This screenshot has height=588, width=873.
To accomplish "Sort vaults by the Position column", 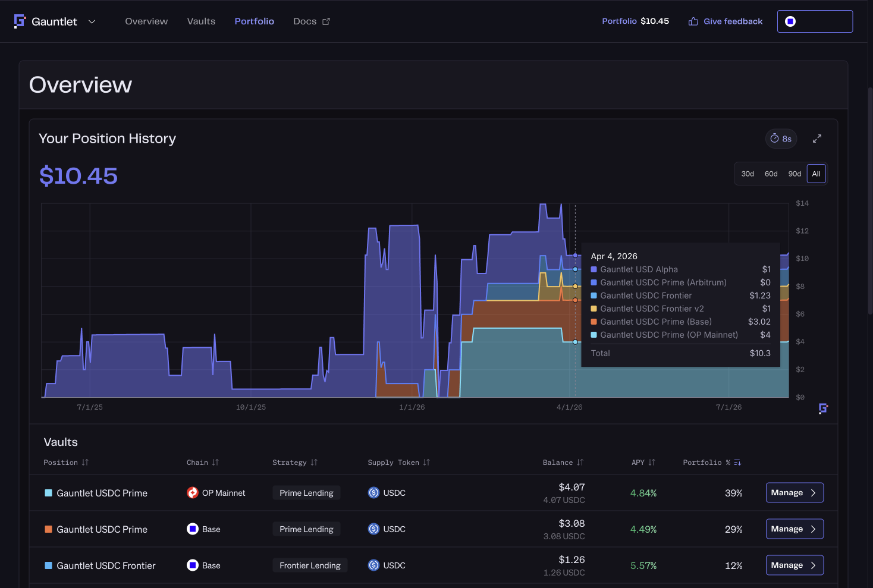I will tap(66, 463).
